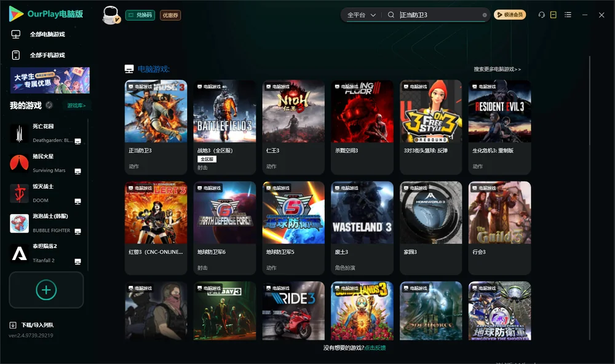Open the SpellForce game cover
Viewport: 615px width, 364px height.
coord(431,311)
